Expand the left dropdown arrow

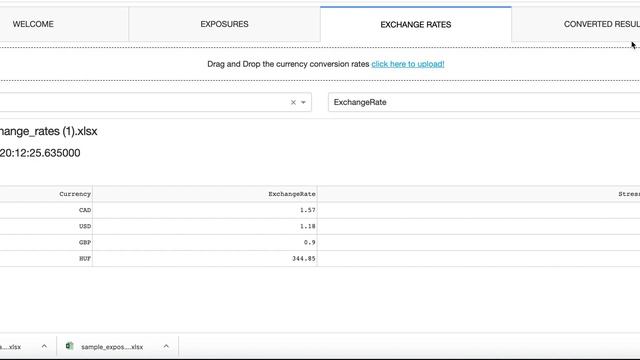point(303,102)
